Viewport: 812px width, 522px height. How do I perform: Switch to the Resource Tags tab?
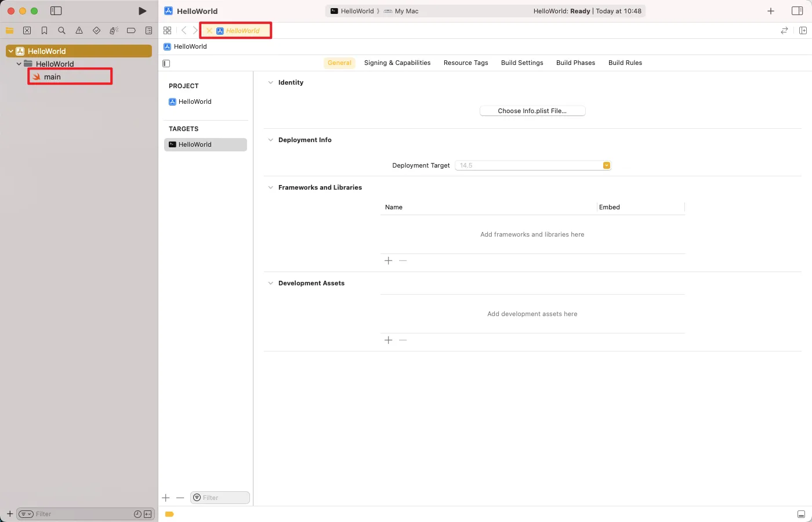466,63
